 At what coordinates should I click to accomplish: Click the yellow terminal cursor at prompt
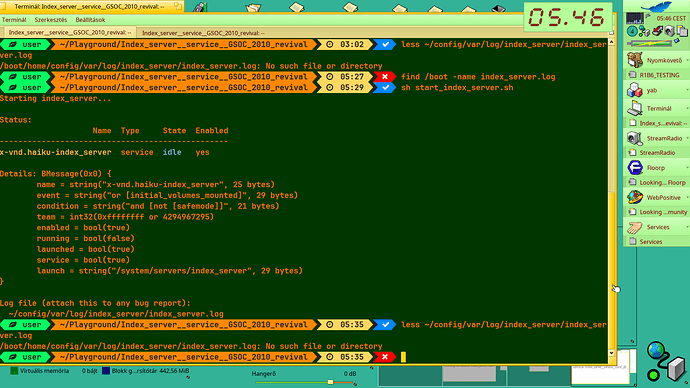403,357
